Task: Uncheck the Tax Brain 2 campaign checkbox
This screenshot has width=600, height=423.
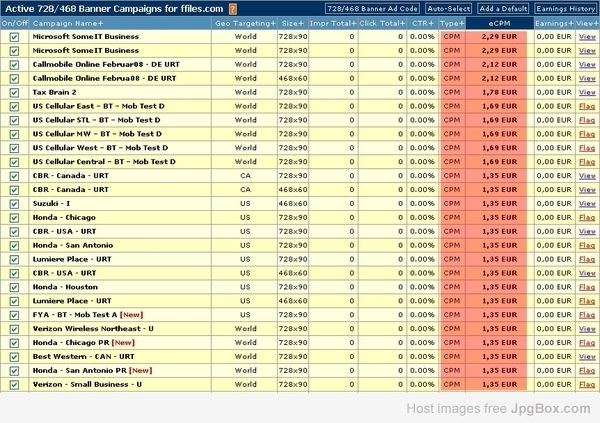Action: tap(14, 91)
